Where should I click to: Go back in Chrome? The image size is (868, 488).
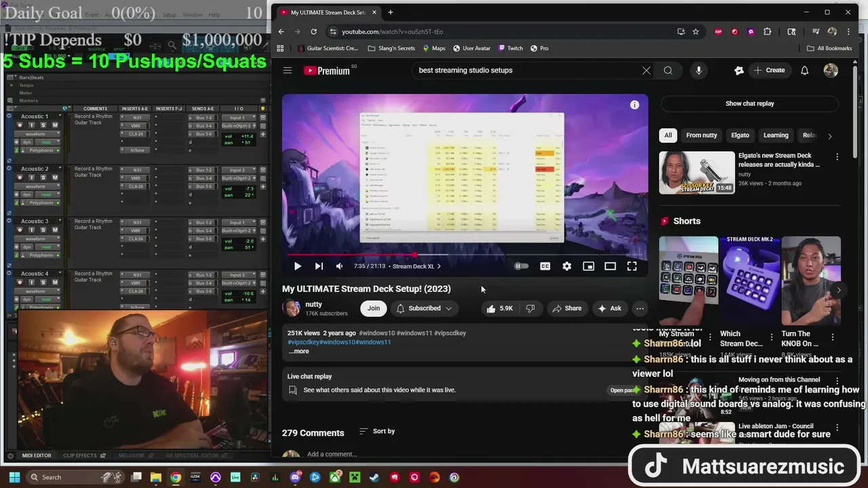pyautogui.click(x=281, y=32)
